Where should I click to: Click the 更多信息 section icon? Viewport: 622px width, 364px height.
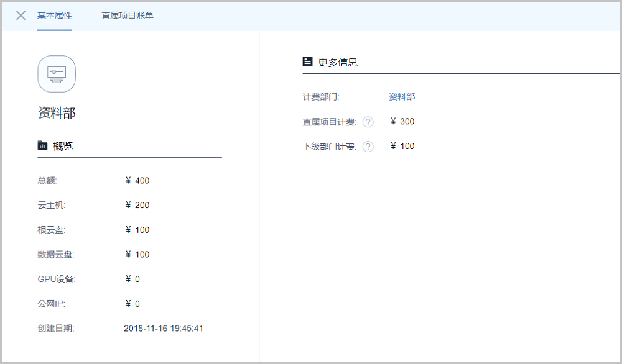click(x=307, y=61)
